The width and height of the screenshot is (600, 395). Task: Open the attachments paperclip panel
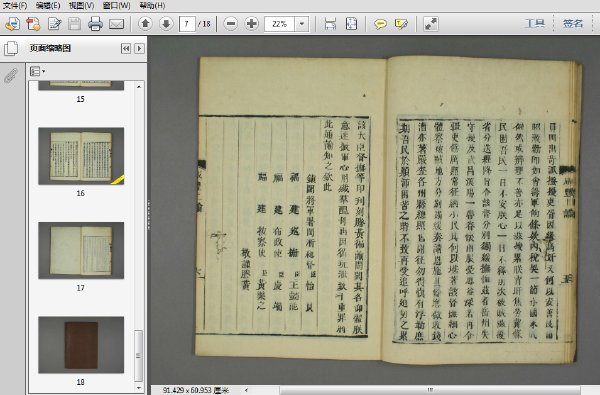tap(11, 76)
